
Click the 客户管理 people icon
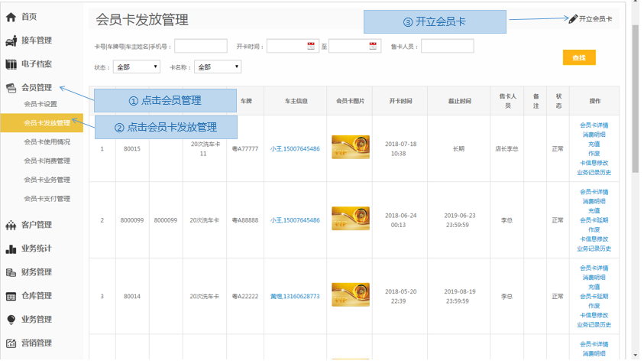coord(11,225)
